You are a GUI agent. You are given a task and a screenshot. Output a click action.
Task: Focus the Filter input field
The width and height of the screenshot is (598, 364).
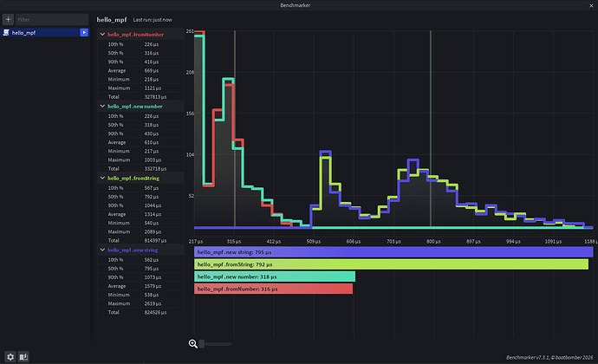[52, 19]
